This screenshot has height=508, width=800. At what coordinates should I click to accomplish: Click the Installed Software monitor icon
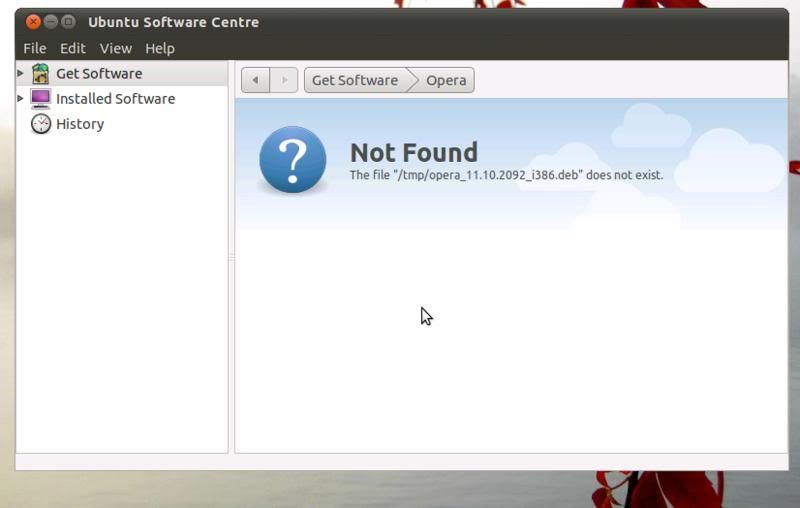coord(40,98)
